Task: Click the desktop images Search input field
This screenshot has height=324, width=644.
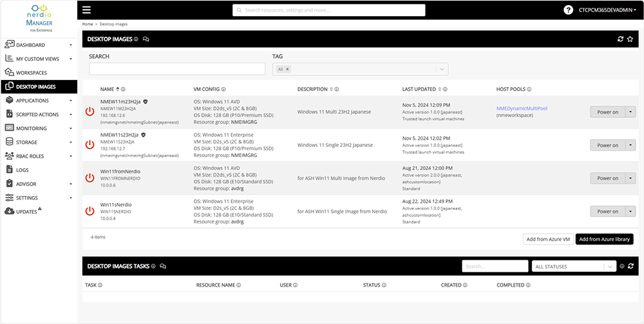Action: coord(177,69)
